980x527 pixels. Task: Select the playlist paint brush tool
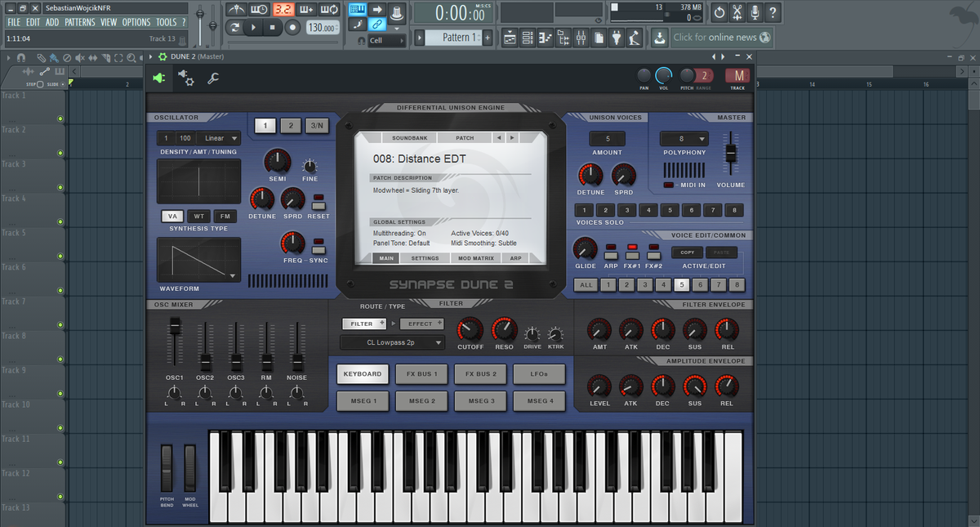(x=52, y=57)
